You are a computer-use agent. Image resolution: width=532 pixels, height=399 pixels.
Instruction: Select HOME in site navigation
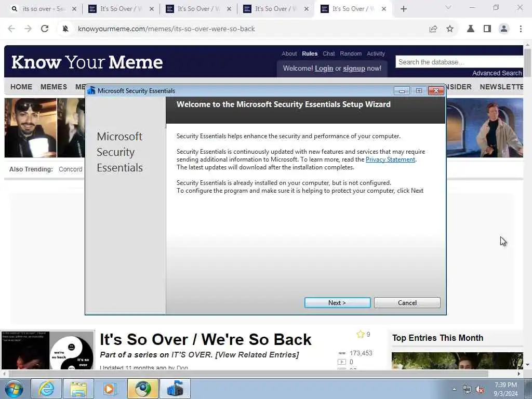(21, 87)
